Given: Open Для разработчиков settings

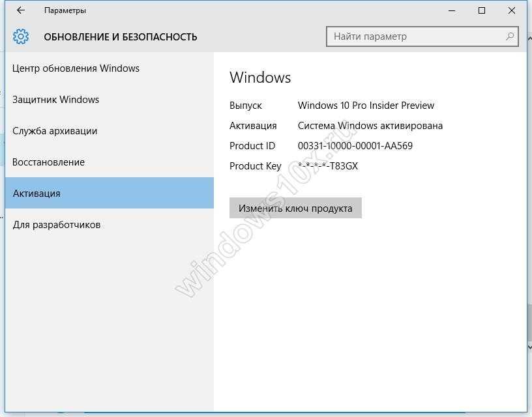Looking at the screenshot, I should pyautogui.click(x=57, y=225).
